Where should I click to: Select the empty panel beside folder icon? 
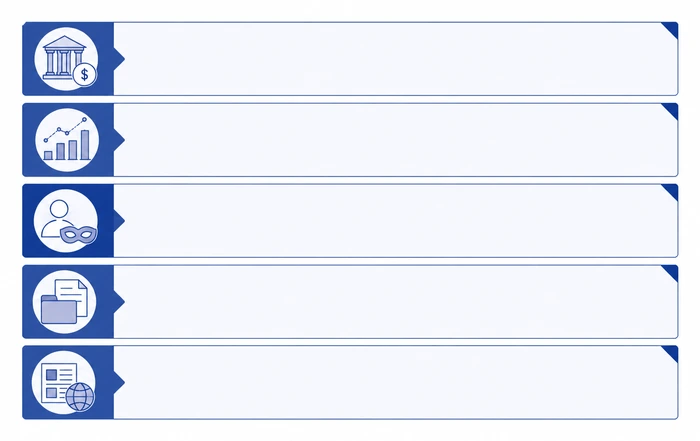click(396, 301)
